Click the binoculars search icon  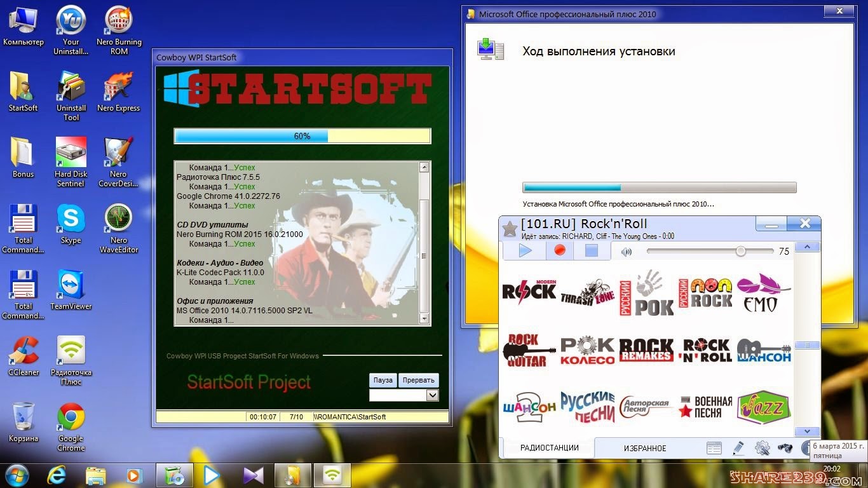point(785,448)
